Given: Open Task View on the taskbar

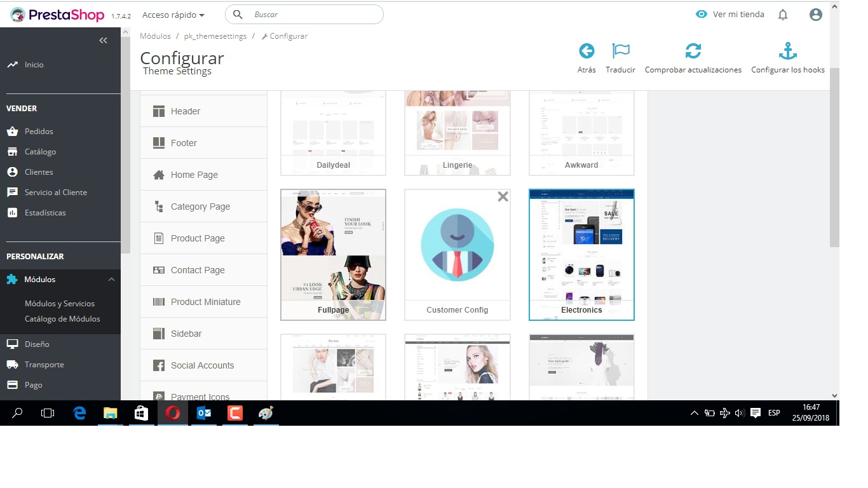Looking at the screenshot, I should [48, 413].
